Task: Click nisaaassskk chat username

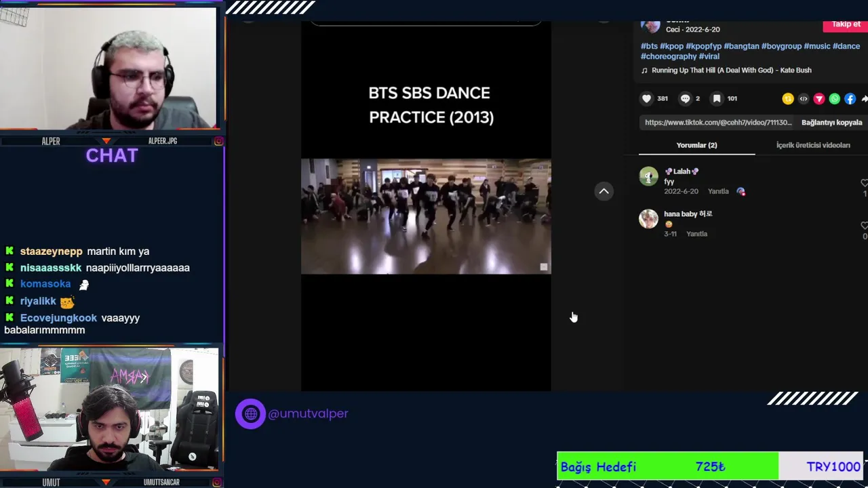Action: (x=51, y=268)
